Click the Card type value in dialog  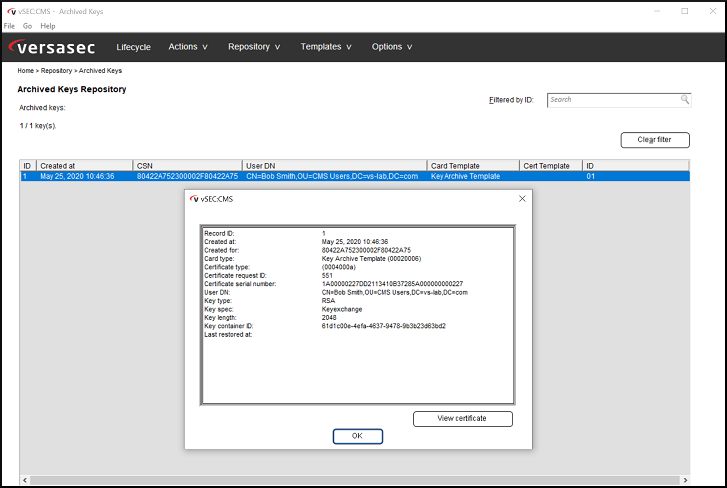pos(371,259)
